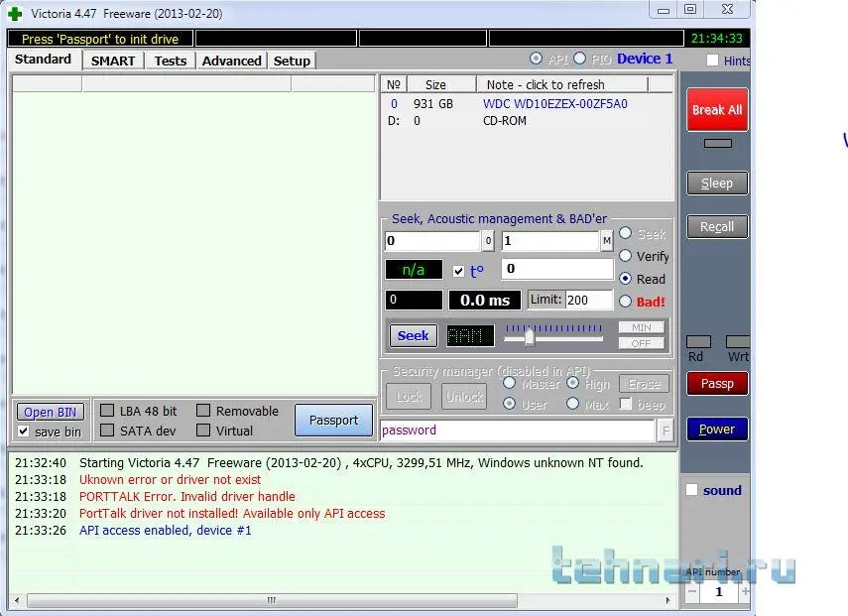Select the Seek radio option
848x616 pixels.
(x=625, y=232)
